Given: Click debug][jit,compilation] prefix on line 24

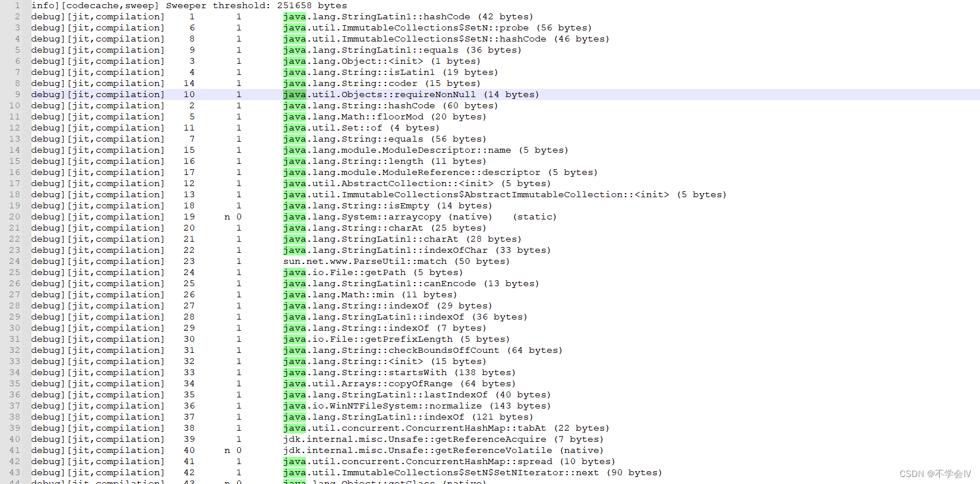Looking at the screenshot, I should (98, 261).
